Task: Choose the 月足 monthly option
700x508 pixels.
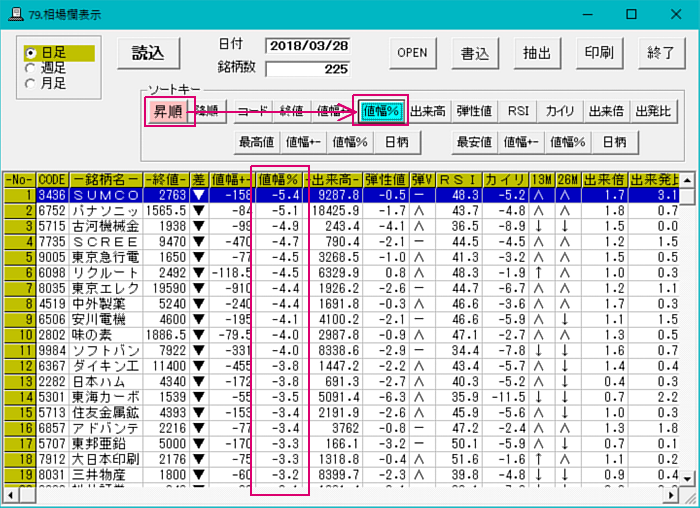Action: coord(32,84)
